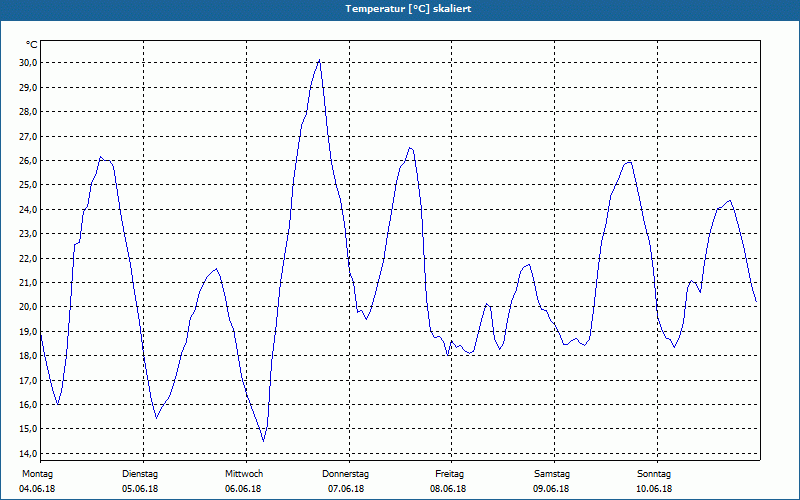Click the Donnerstag day label
800x500 pixels.
(x=345, y=474)
